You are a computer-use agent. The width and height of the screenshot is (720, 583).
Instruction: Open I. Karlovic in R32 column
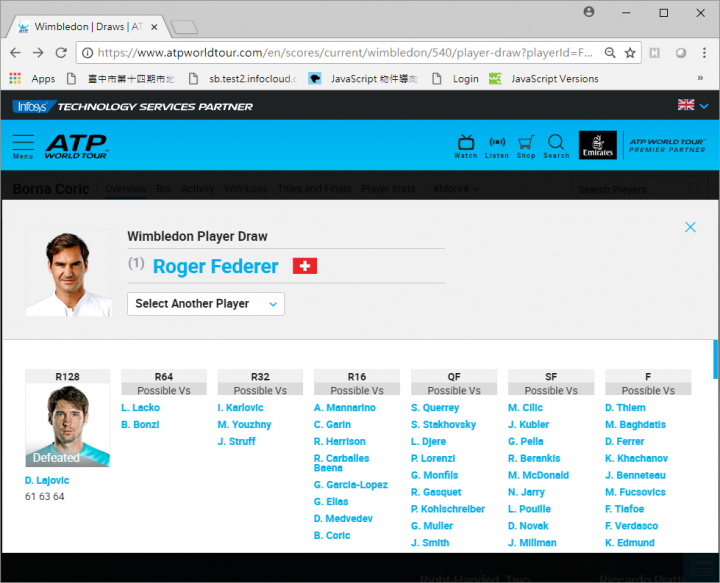click(x=241, y=408)
